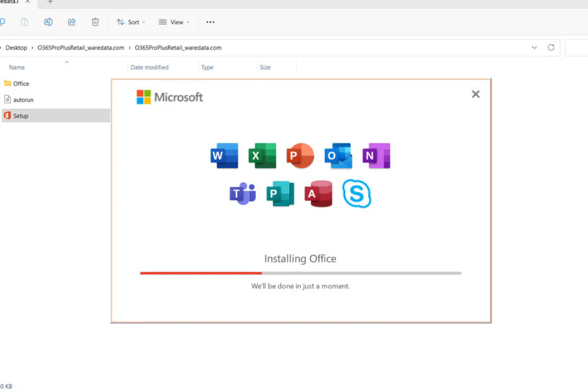Click the Outlook app icon

pos(338,156)
